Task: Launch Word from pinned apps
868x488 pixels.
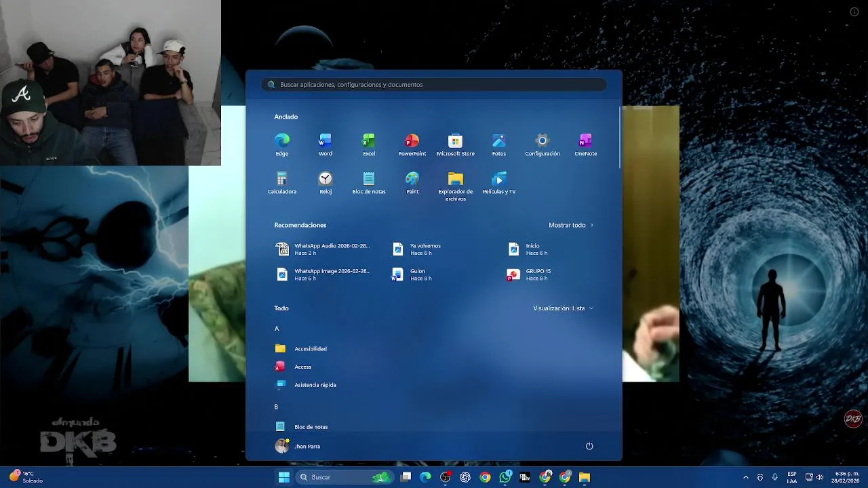Action: coord(325,144)
